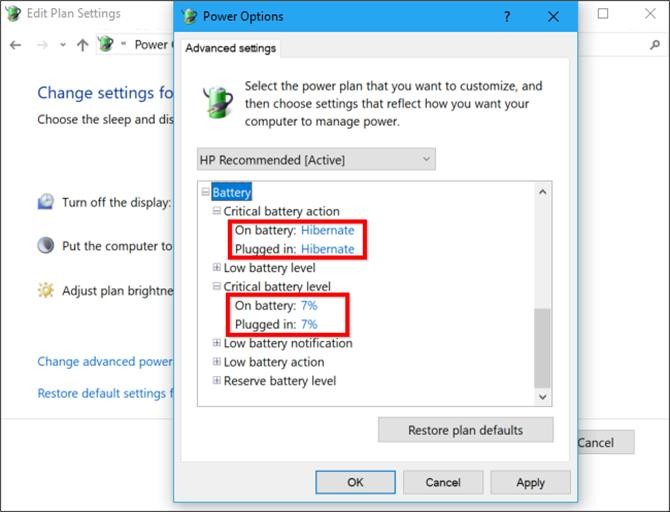Screen dimensions: 670x512
Task: Select the Advanced settings tab
Action: (x=231, y=48)
